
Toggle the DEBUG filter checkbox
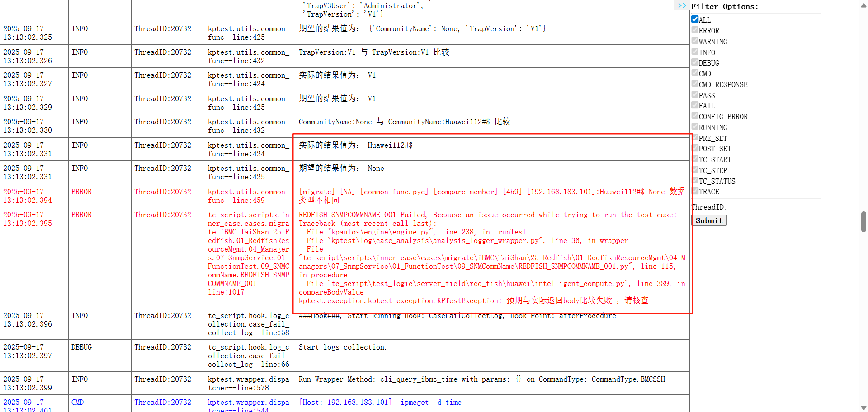pyautogui.click(x=695, y=62)
